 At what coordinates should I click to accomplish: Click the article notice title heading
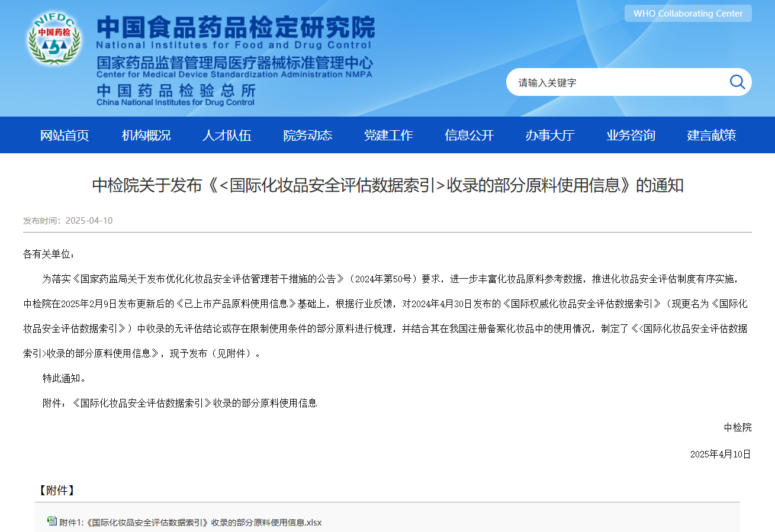(x=387, y=185)
